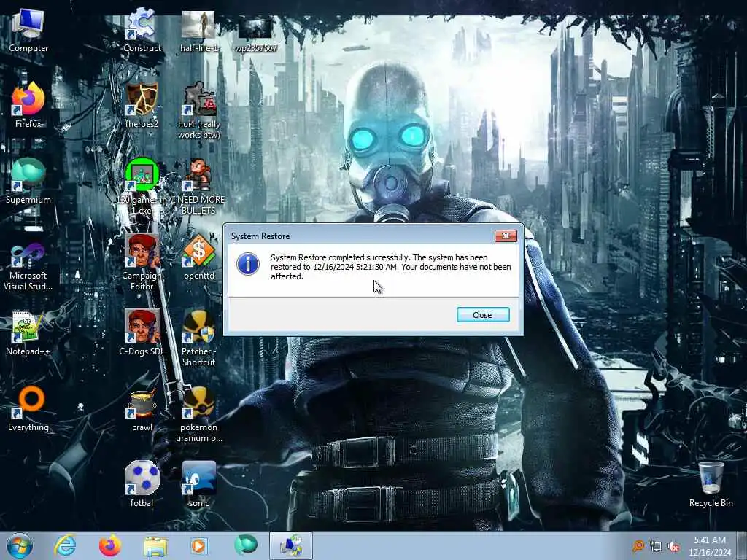Viewport: 747px width, 560px height.
Task: Open the clock showing 5:41 AM
Action: click(709, 546)
